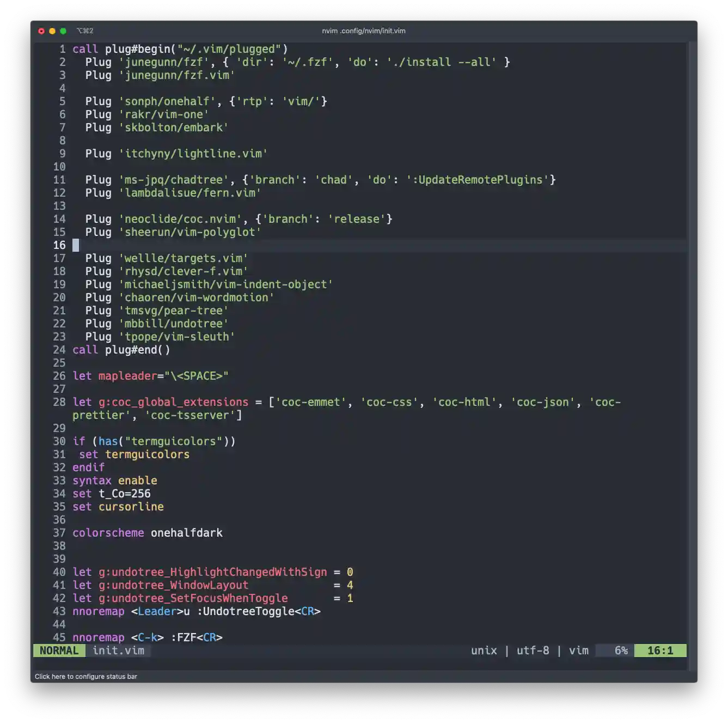Click 'junegunn/fzf.vim' on line 3
Screen dimensions: 728x723
tap(177, 75)
